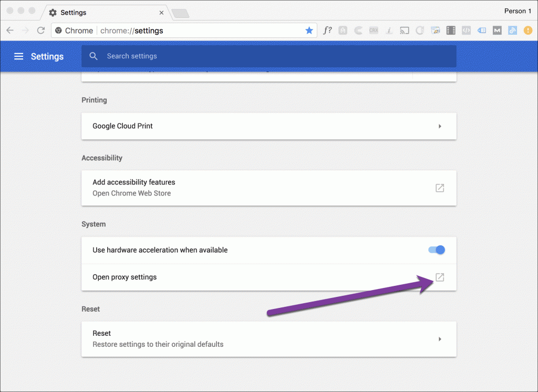Click the gray circular arrow extension icon
Image resolution: width=538 pixels, height=392 pixels.
coord(420,30)
